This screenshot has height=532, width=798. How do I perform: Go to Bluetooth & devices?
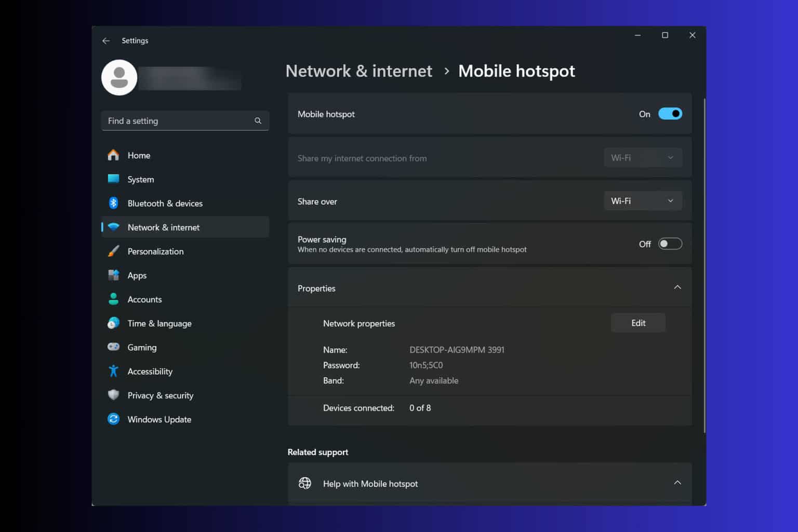(x=185, y=203)
